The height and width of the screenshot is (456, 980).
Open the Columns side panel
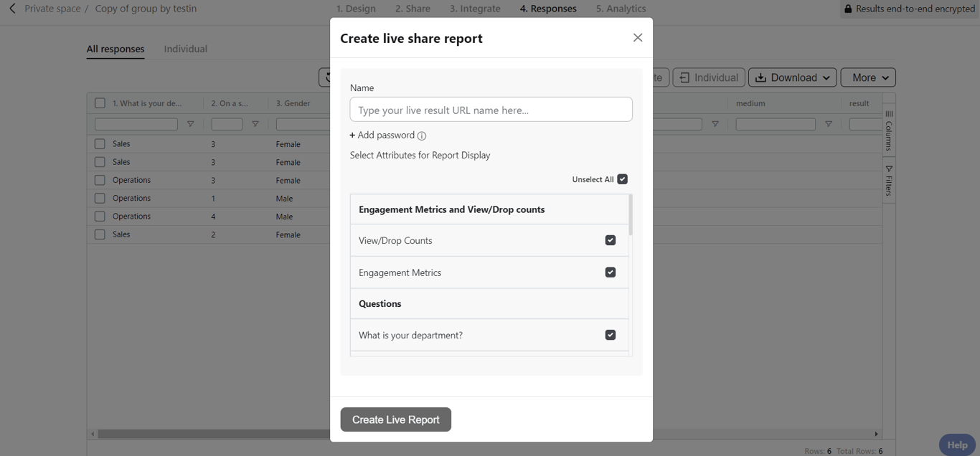coord(889,130)
